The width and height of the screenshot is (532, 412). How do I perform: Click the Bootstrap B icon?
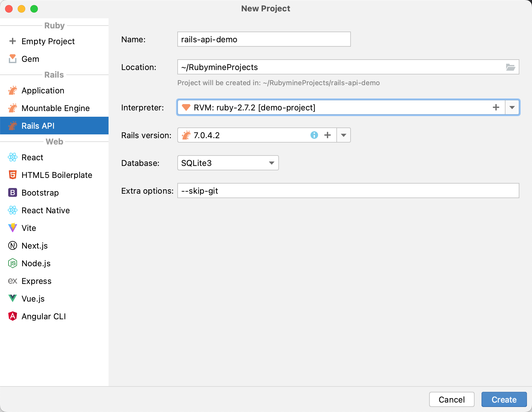[13, 192]
